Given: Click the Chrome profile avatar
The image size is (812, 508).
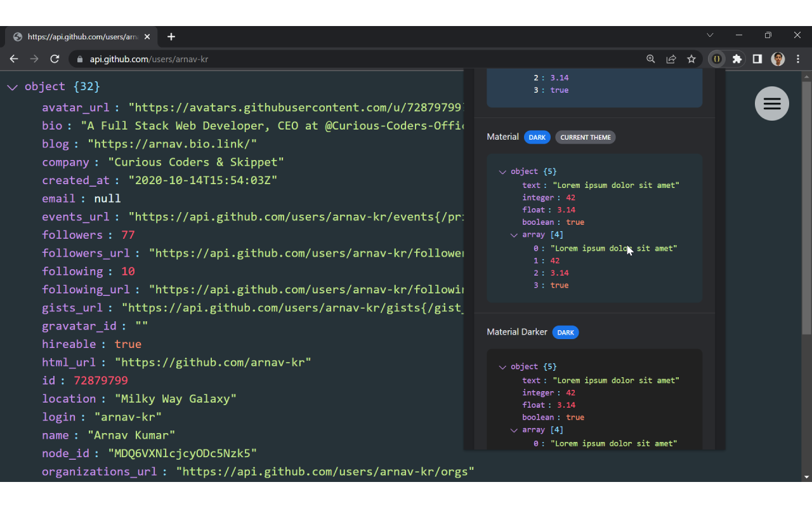Looking at the screenshot, I should pyautogui.click(x=777, y=58).
